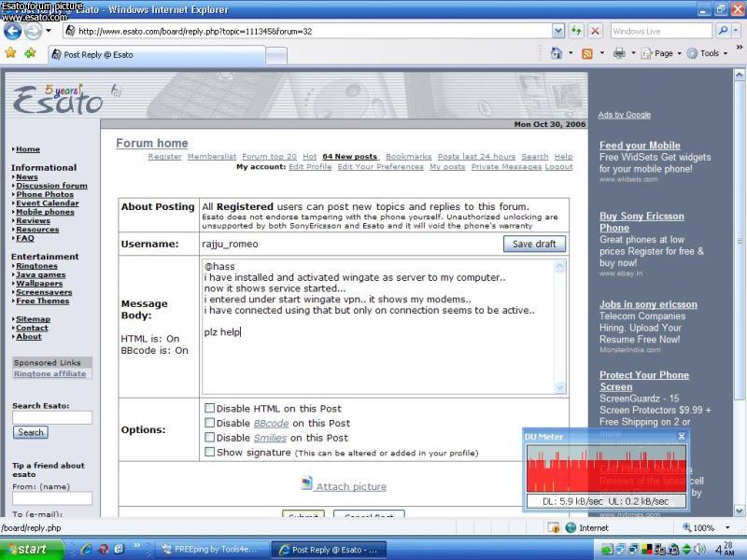Click the Save draft button
The image size is (747, 560).
tap(534, 244)
